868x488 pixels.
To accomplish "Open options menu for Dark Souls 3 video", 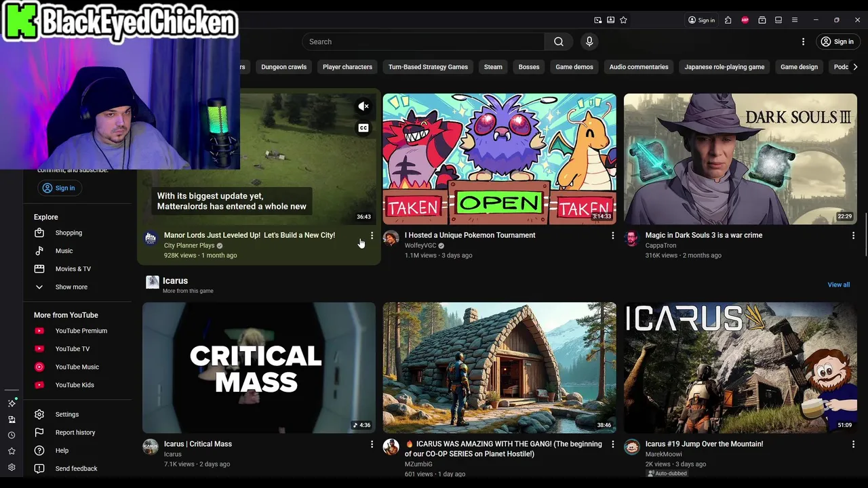I will [x=853, y=235].
